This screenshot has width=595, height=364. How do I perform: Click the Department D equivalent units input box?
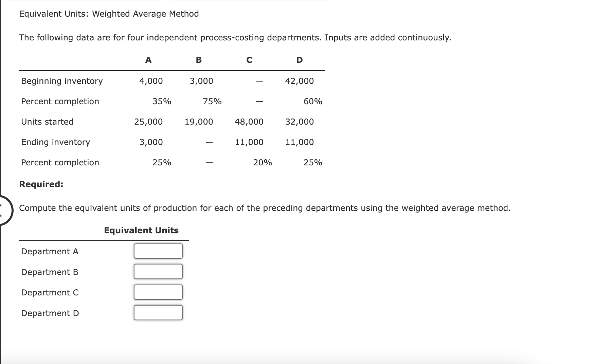click(x=158, y=313)
